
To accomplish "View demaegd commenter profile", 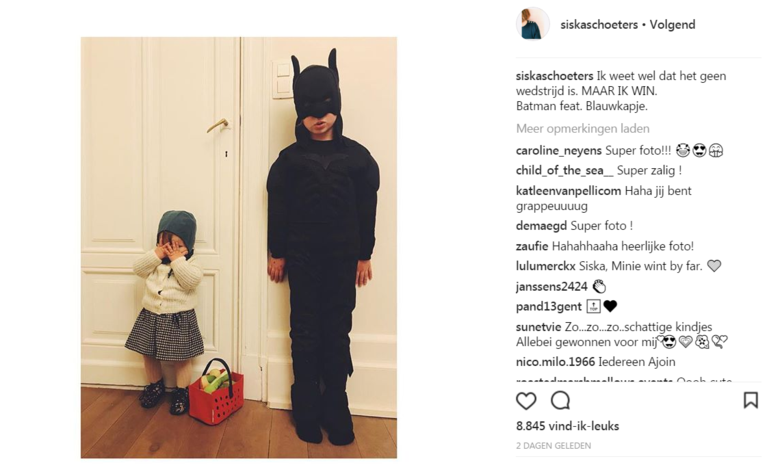I will [541, 226].
